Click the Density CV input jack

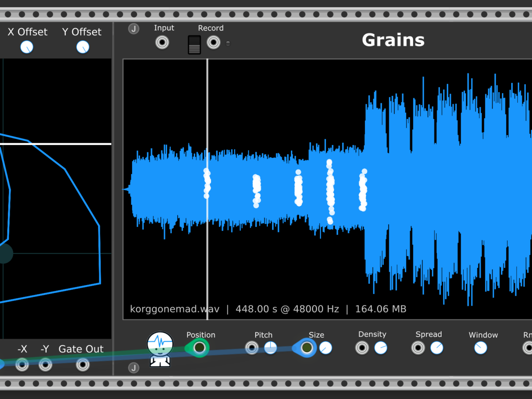[x=362, y=348]
